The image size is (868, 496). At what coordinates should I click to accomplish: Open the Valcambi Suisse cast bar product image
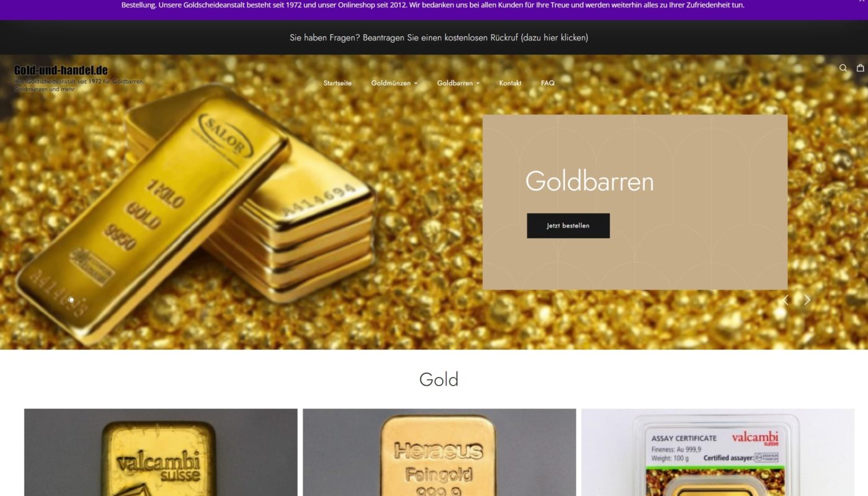click(x=161, y=452)
